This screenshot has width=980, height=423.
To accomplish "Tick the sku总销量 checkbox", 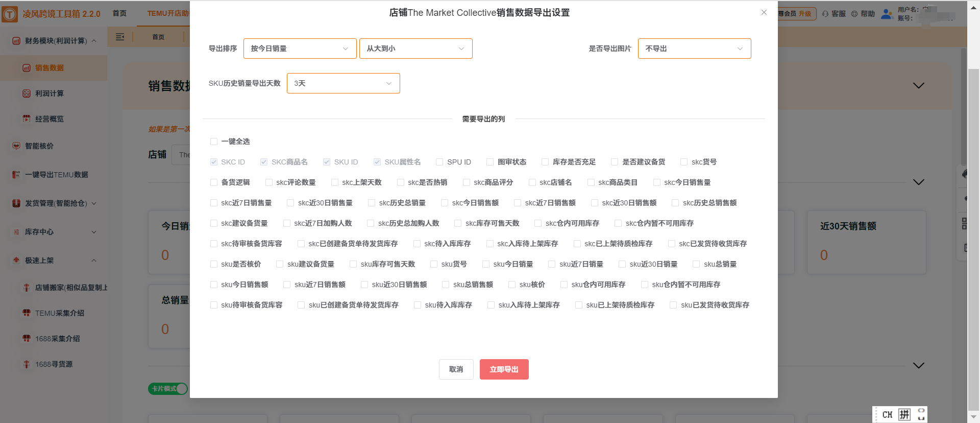I will (x=696, y=264).
